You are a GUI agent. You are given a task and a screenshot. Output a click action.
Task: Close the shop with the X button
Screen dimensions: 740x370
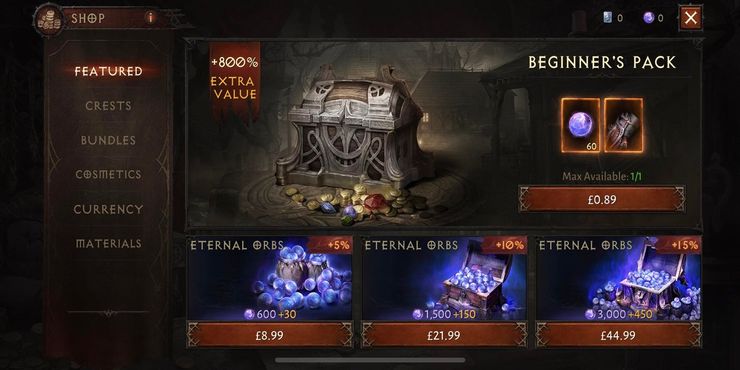[x=690, y=18]
